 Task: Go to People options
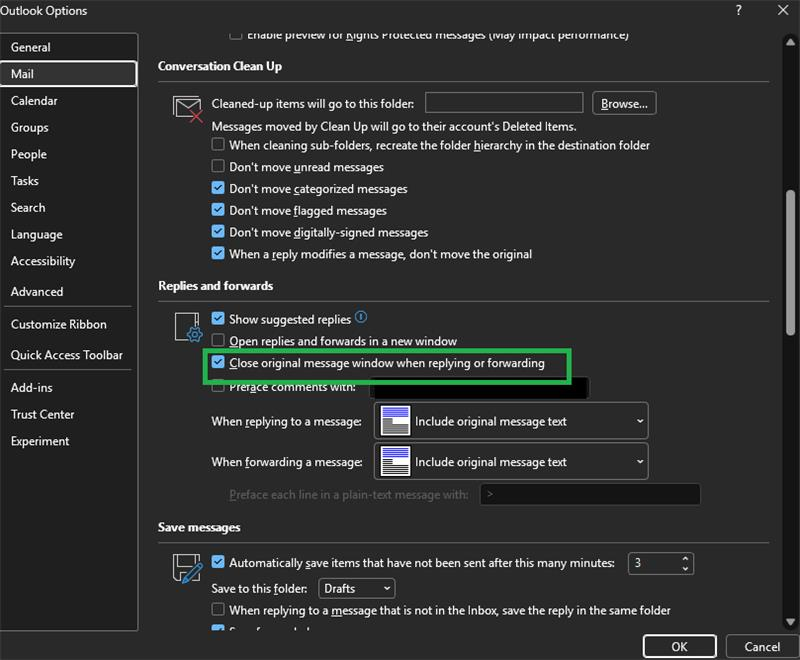pyautogui.click(x=69, y=154)
